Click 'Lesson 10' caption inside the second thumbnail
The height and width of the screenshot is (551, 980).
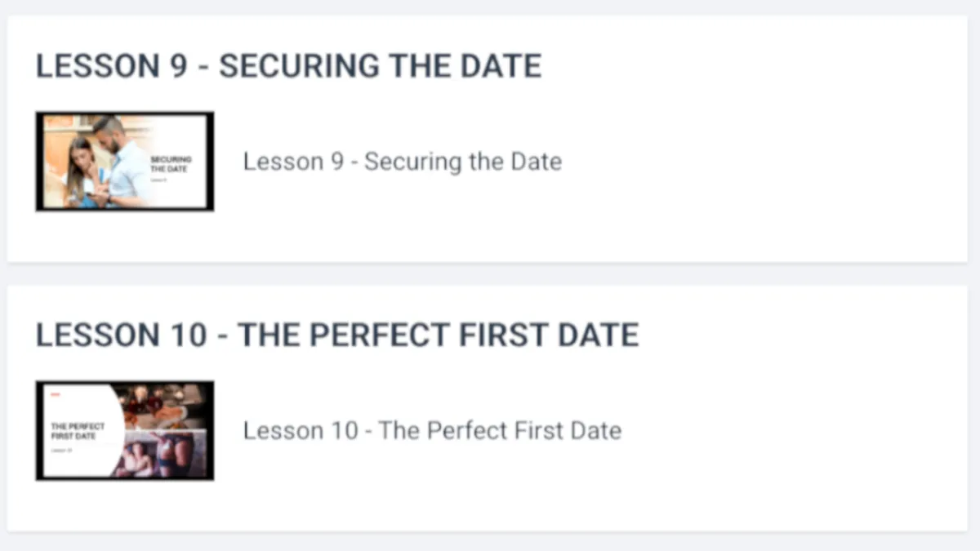(61, 450)
